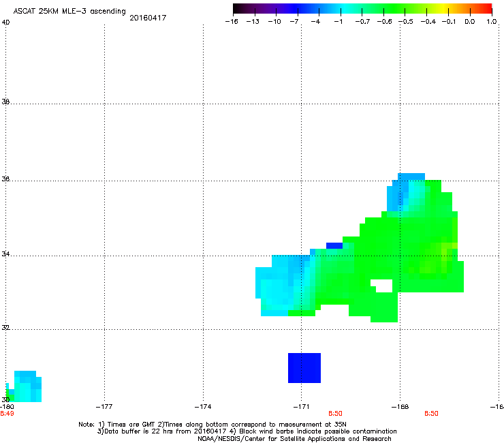The height and width of the screenshot is (443, 504).
Task: Click the 'ASCAT 25KM MLE-3 ascending' title
Action: tap(69, 12)
